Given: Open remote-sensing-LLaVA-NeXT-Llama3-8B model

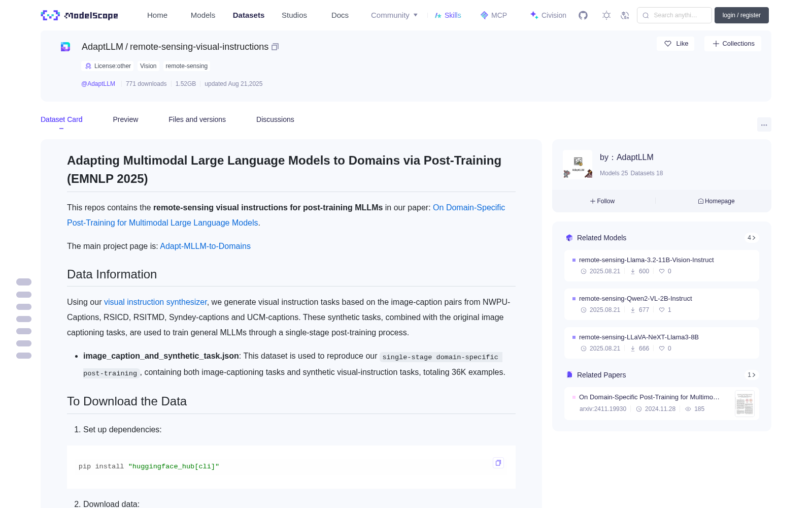Looking at the screenshot, I should 638,337.
